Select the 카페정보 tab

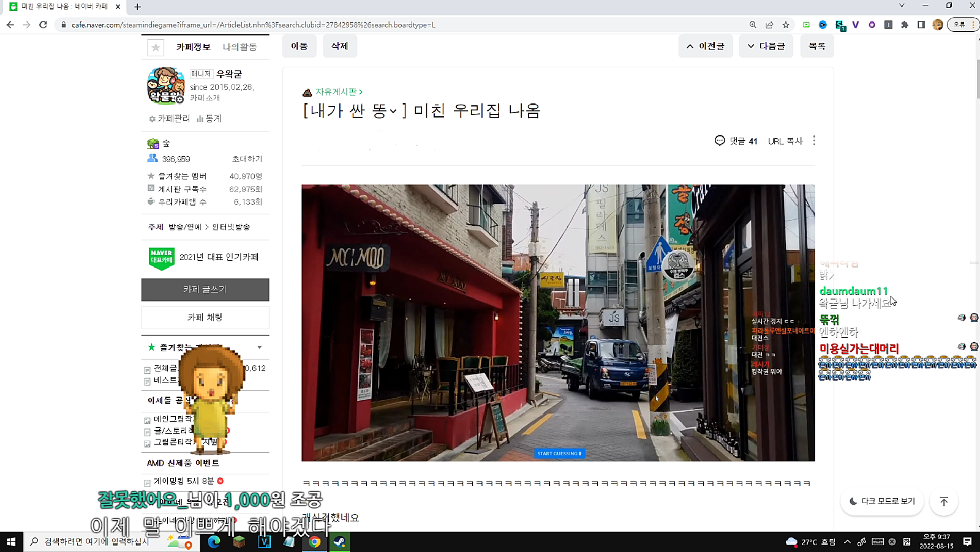click(193, 47)
